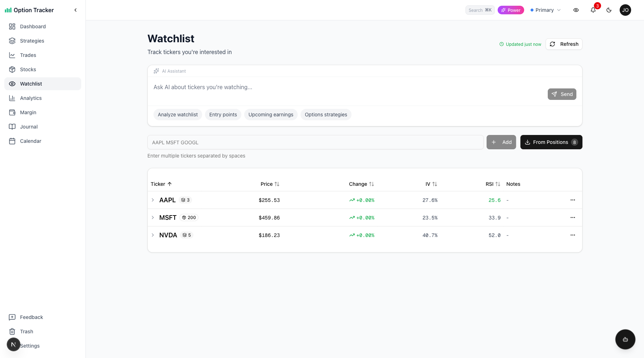Open the more options menu for NVDA

point(572,235)
